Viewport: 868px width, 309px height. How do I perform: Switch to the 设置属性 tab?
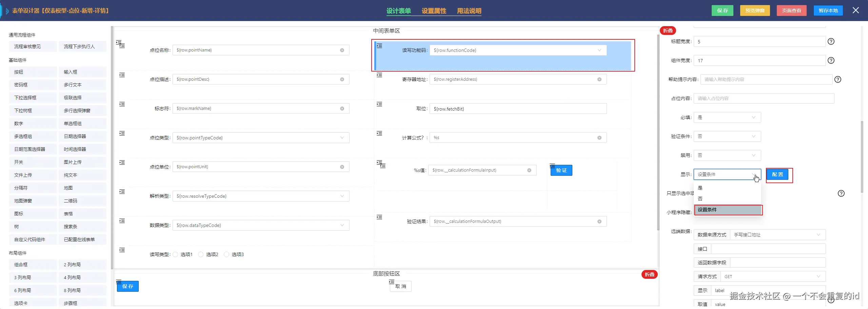[x=434, y=11]
